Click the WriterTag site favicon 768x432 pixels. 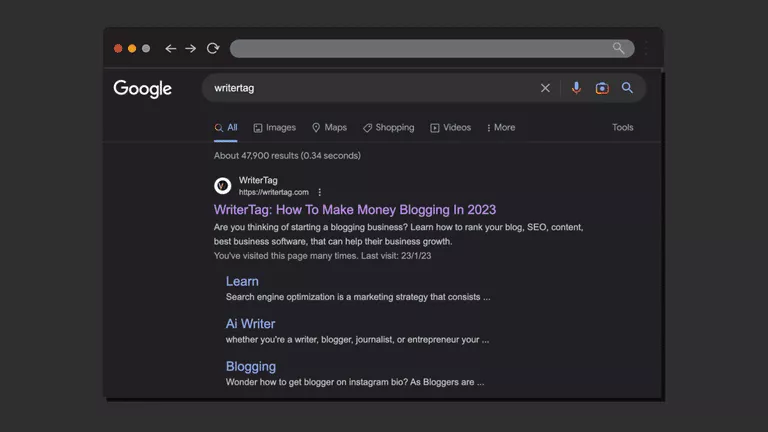point(223,186)
